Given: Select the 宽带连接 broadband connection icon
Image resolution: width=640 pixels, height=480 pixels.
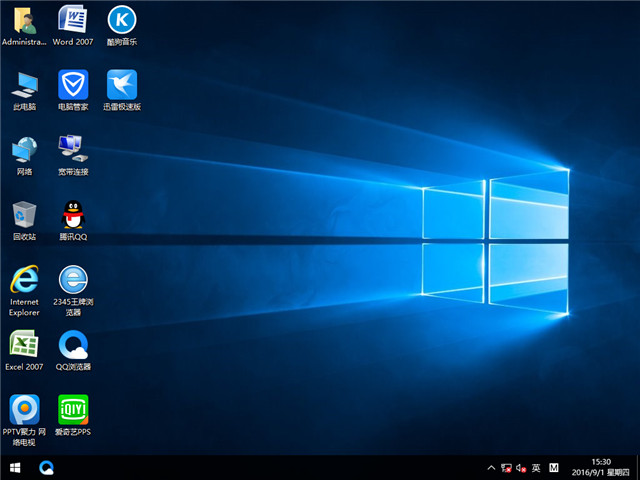Looking at the screenshot, I should coord(72,150).
